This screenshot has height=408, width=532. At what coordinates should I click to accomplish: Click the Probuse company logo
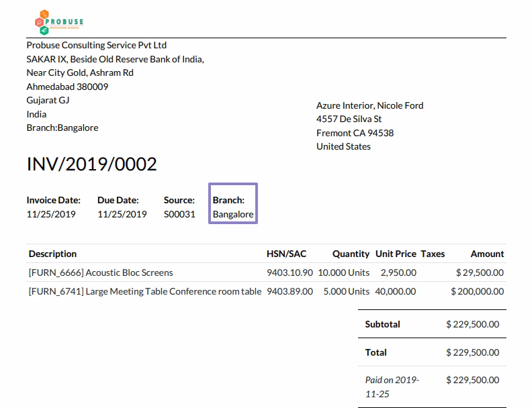[59, 22]
